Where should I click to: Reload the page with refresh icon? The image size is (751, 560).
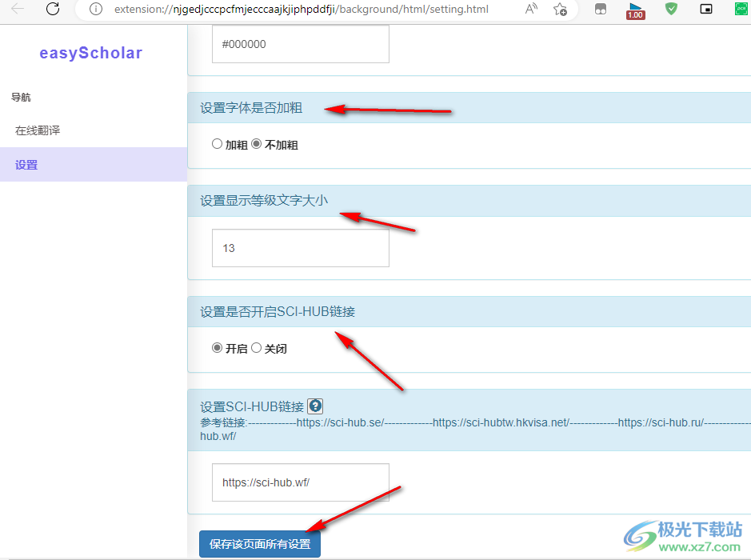(53, 9)
